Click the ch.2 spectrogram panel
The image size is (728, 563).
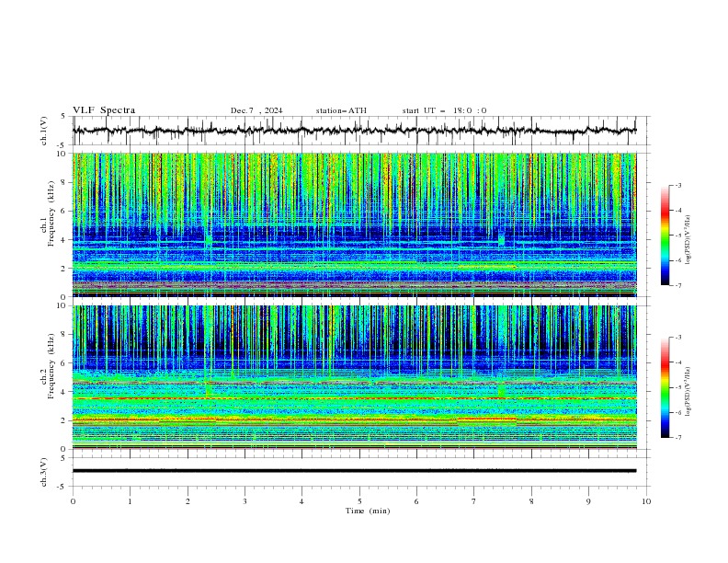(354, 377)
